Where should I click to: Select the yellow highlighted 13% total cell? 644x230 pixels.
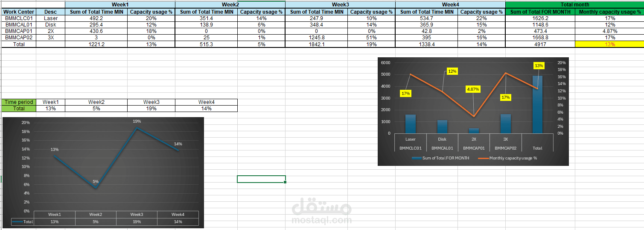609,44
